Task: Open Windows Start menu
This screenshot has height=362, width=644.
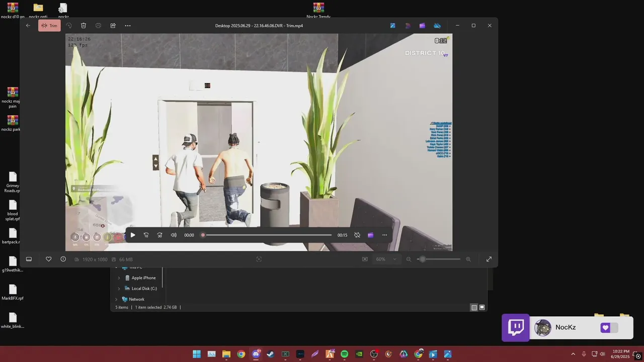Action: (x=197, y=354)
